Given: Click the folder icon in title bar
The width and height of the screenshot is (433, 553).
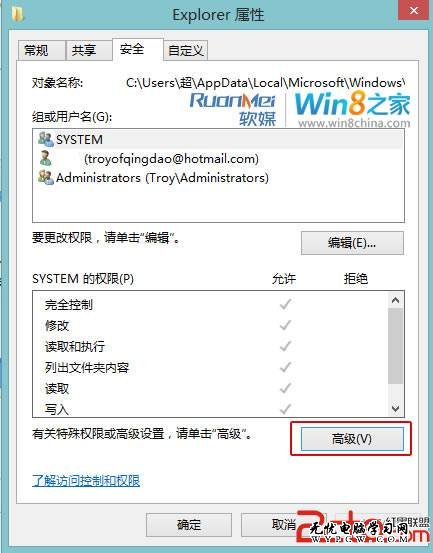Looking at the screenshot, I should (17, 14).
